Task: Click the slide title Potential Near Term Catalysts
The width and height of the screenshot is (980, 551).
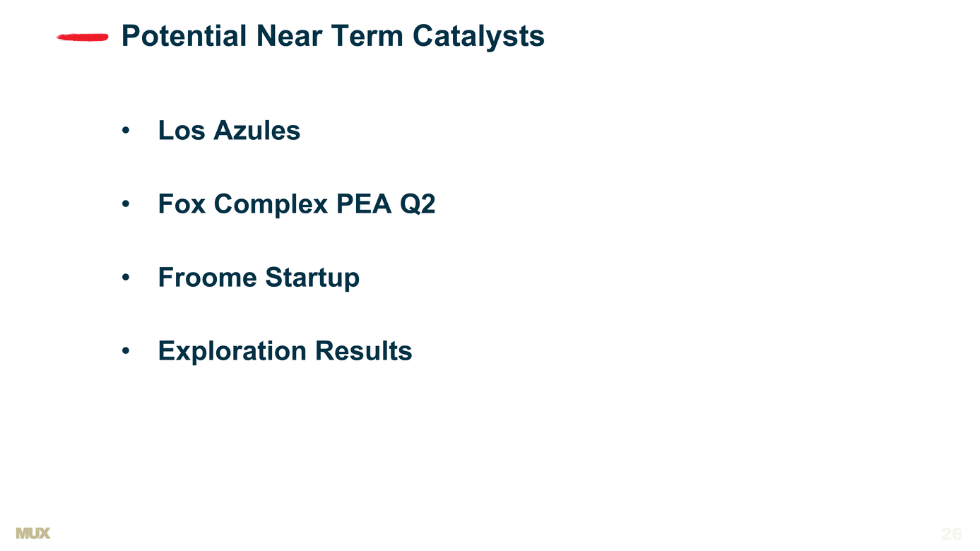Action: (333, 36)
